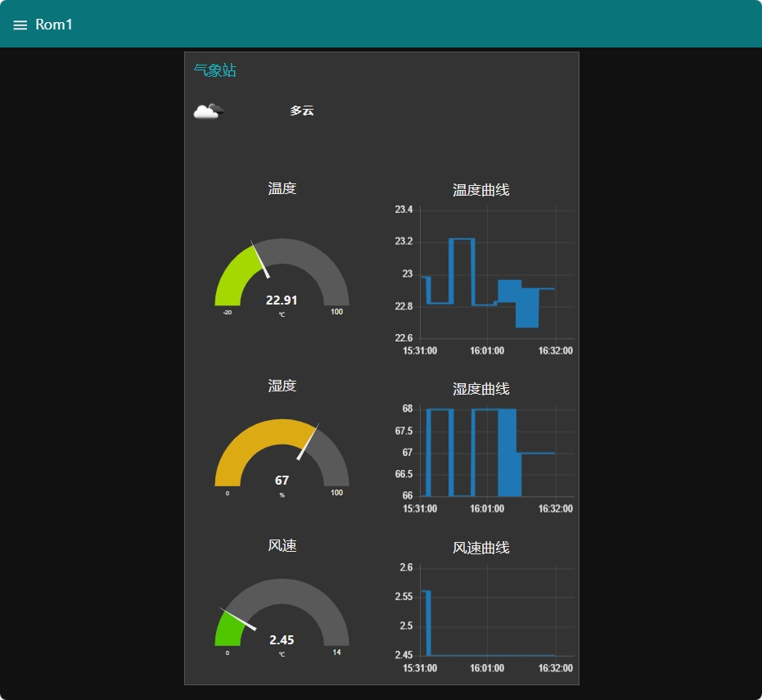Click the 2.45 wind speed value
Viewport: 762px width, 700px height.
point(282,640)
